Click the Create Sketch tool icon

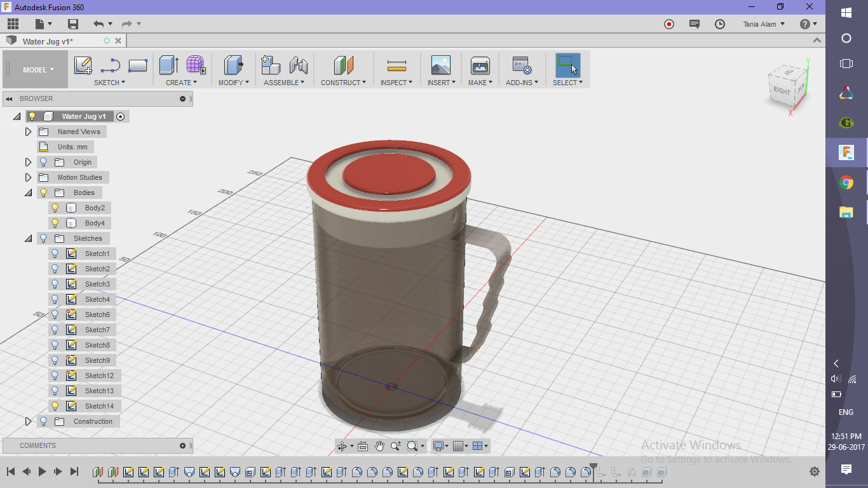click(x=83, y=65)
